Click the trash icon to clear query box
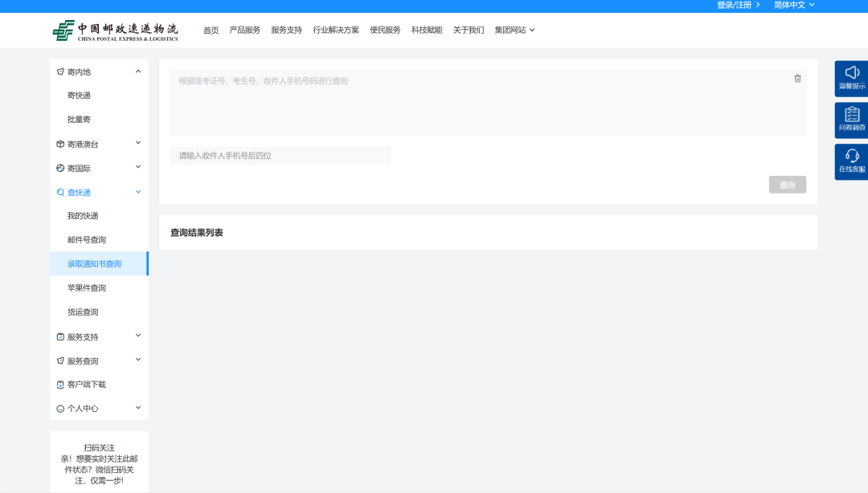868x493 pixels. [x=797, y=79]
